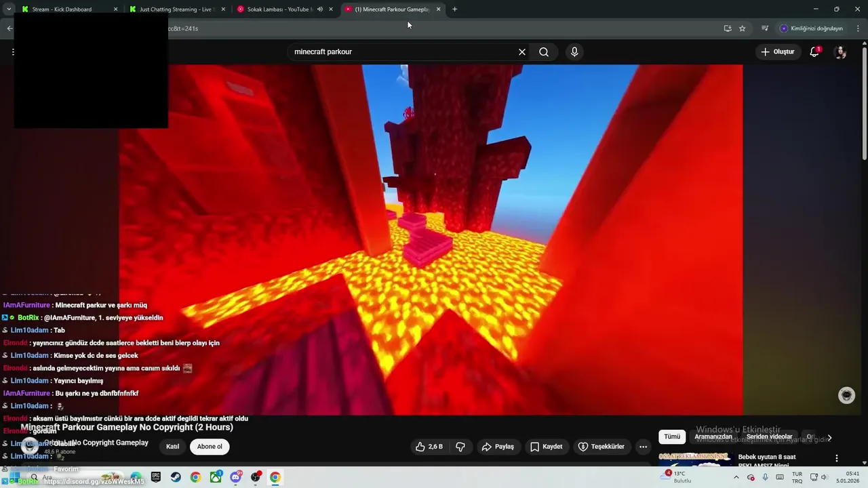Viewport: 868px width, 488px height.
Task: Clear the YouTube search box with X
Action: (522, 52)
